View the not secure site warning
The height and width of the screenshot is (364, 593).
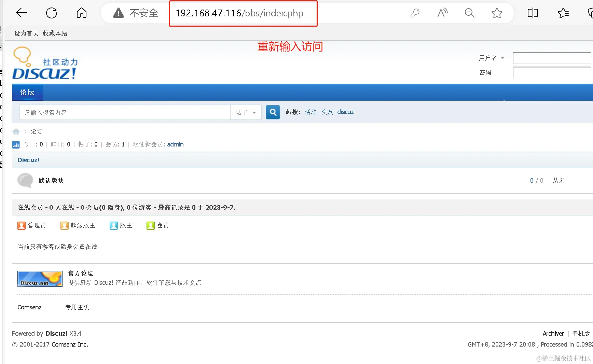[136, 13]
